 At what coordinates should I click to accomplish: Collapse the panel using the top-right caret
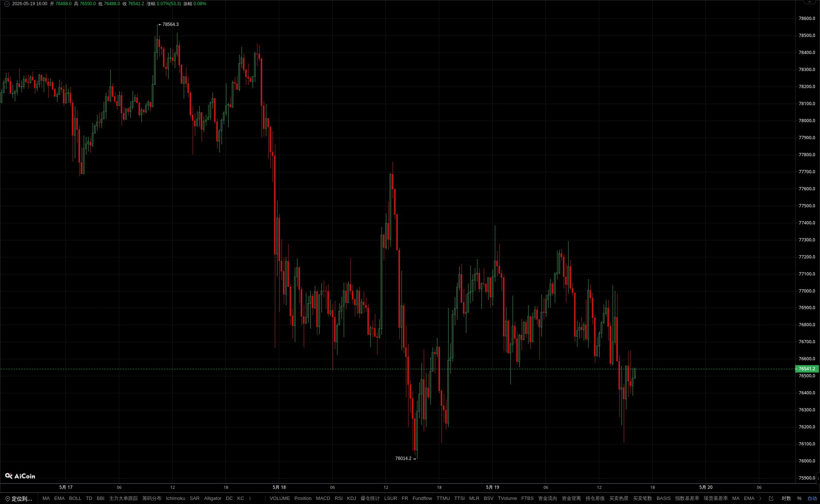810,2
